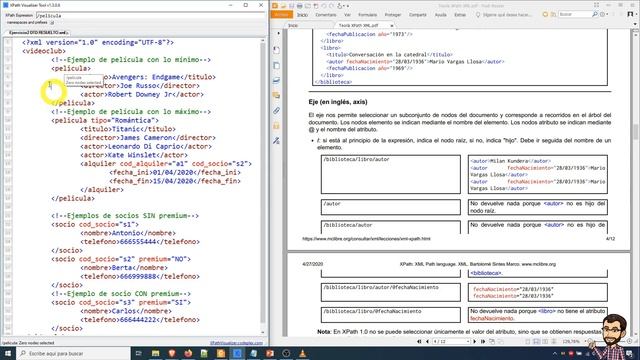640x360 pixels.
Task: Open the Comentario ribbon tab
Action: tap(326, 15)
